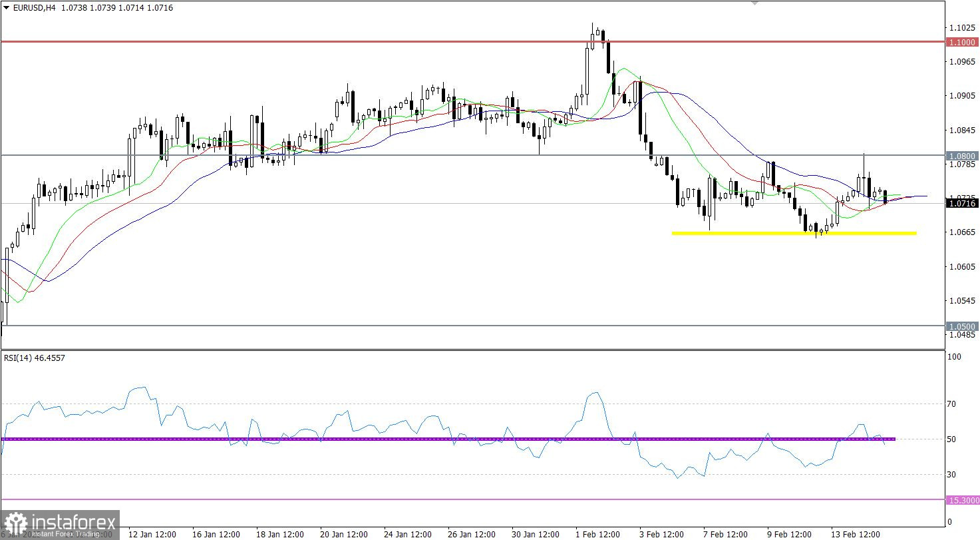This screenshot has width=980, height=540.
Task: Click the 18 Jan 12:00 time label
Action: [279, 535]
